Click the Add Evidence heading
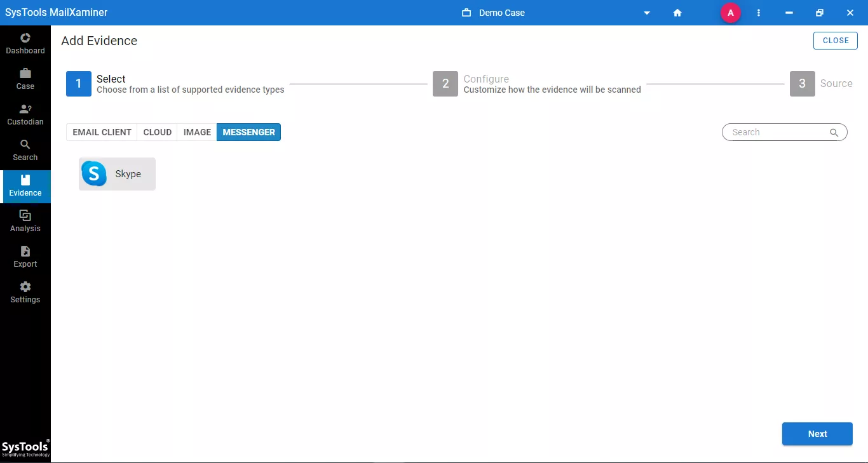Viewport: 868px width, 463px height. tap(99, 41)
